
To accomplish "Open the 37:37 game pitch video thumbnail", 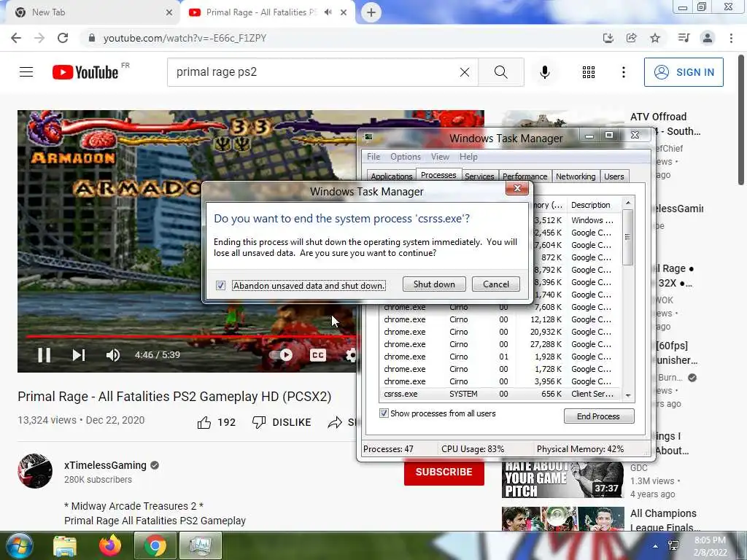I will [562, 480].
